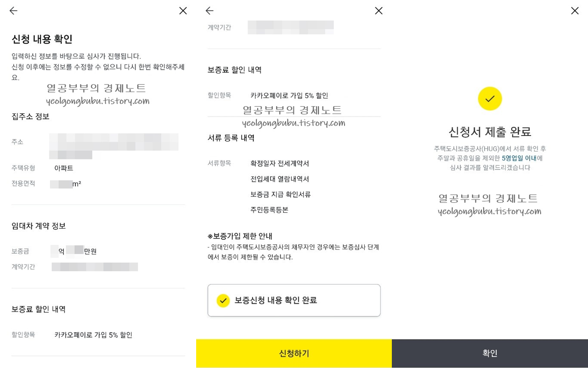This screenshot has height=368, width=588.
Task: Click the 카카오페이로 가입 5% 할인 item in middle panel
Action: pos(289,96)
